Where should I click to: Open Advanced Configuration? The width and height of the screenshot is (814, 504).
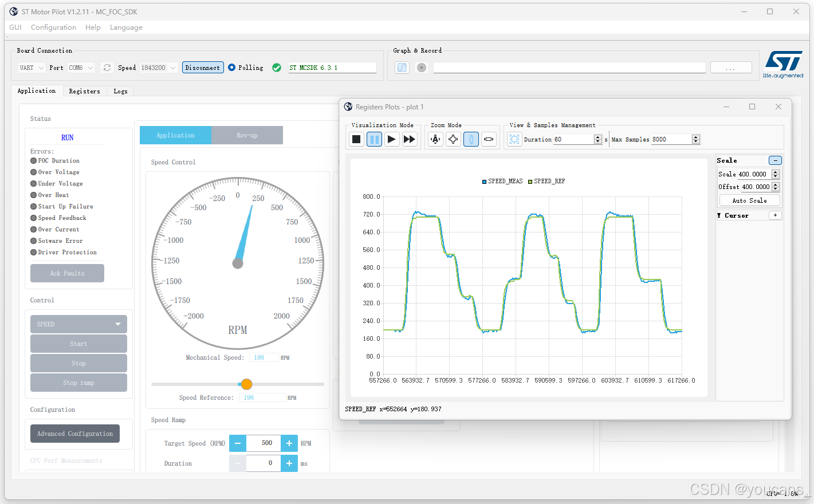point(75,434)
